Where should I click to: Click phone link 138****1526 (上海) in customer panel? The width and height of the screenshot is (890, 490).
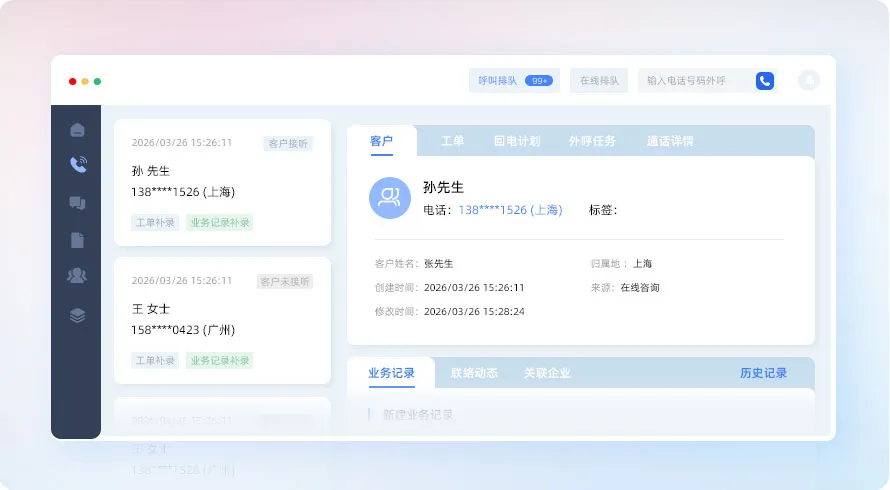(510, 210)
